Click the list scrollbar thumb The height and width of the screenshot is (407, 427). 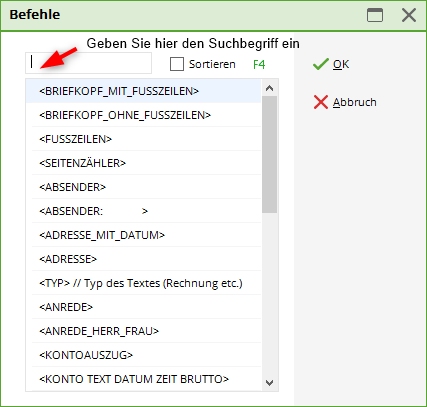coord(269,154)
